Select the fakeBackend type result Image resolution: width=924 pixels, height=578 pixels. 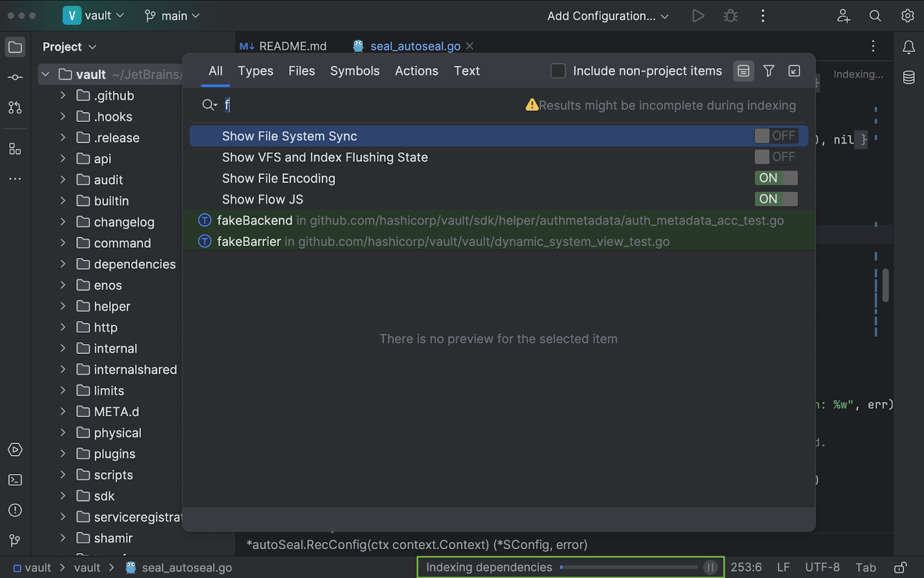click(x=499, y=221)
